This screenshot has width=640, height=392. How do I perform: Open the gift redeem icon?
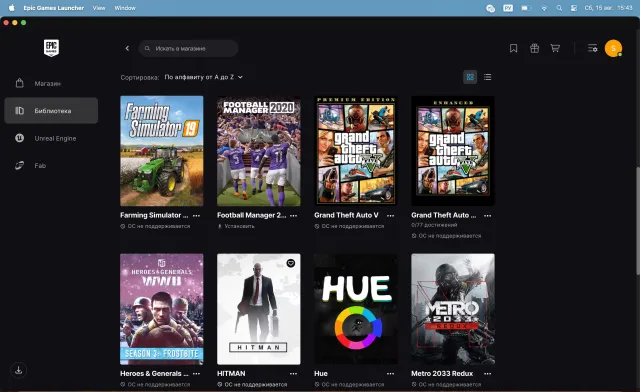(x=534, y=48)
